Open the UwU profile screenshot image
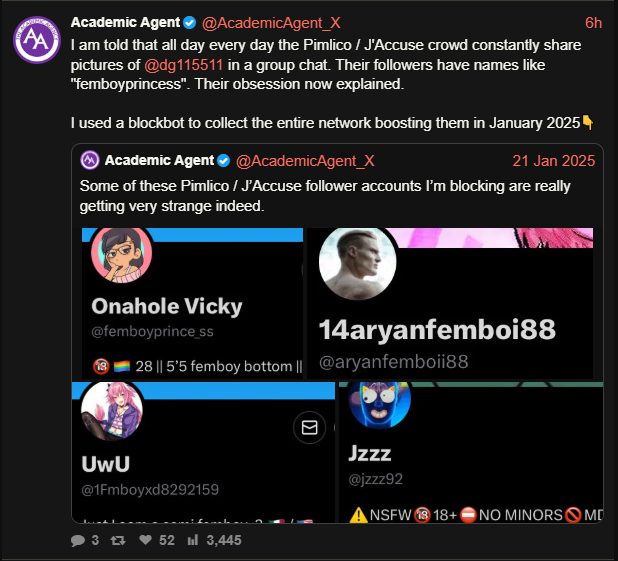The width and height of the screenshot is (618, 561). pyautogui.click(x=203, y=452)
